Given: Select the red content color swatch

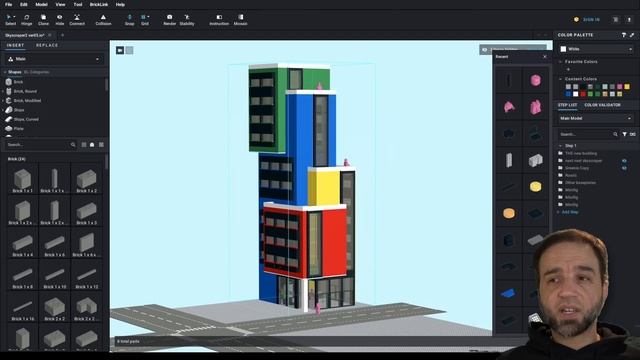Looking at the screenshot, I should 583,94.
